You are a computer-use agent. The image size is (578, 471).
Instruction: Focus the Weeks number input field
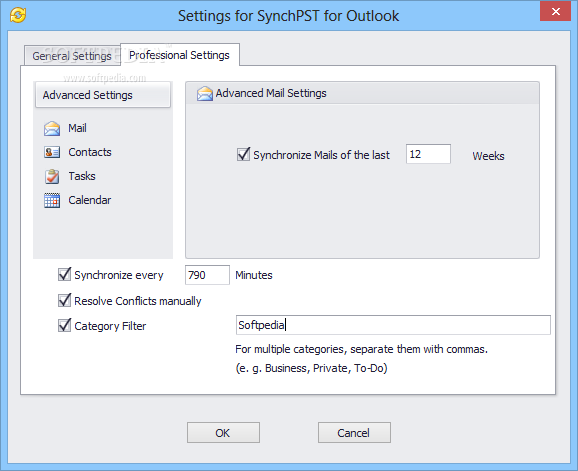pos(428,154)
